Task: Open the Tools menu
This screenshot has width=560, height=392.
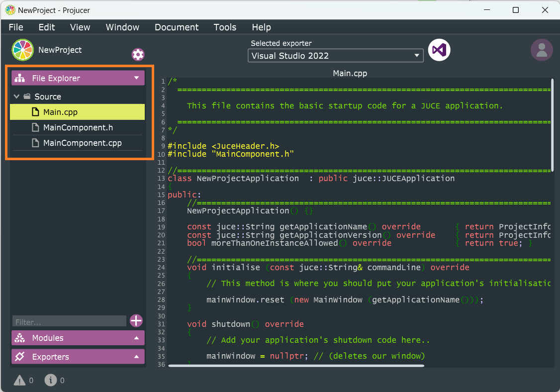Action: coord(225,27)
